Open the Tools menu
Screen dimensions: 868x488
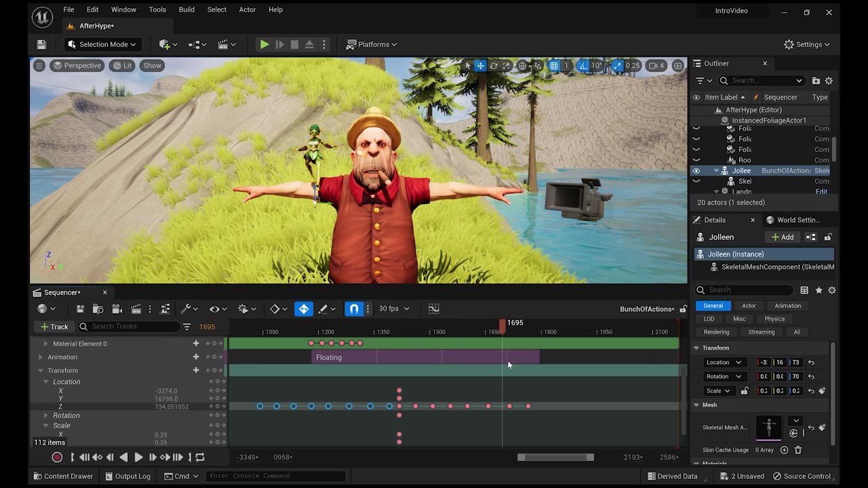157,9
